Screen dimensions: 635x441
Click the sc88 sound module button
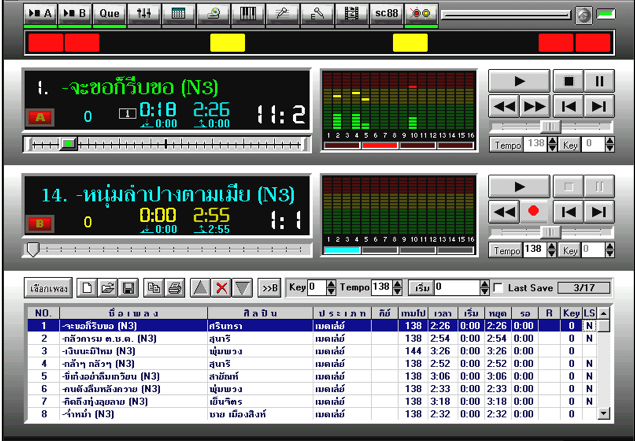[384, 14]
